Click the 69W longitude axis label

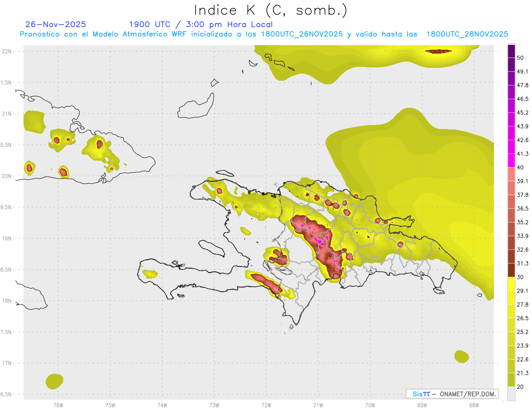[422, 405]
